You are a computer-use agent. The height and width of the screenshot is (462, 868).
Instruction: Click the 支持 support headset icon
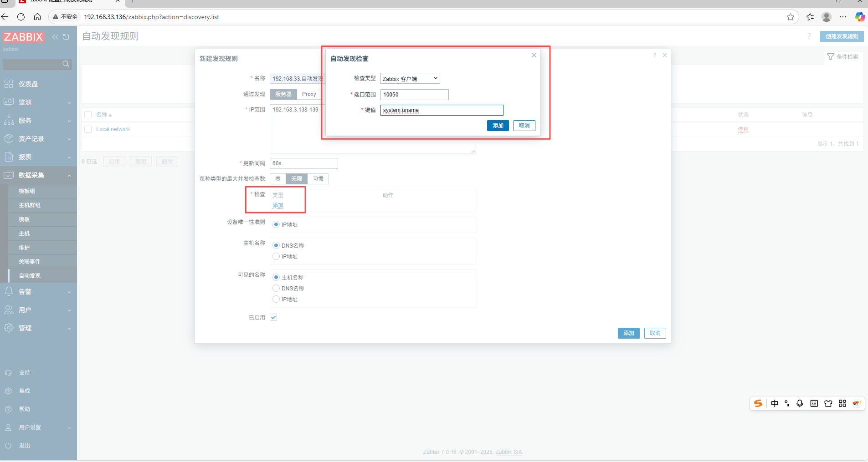(8, 373)
